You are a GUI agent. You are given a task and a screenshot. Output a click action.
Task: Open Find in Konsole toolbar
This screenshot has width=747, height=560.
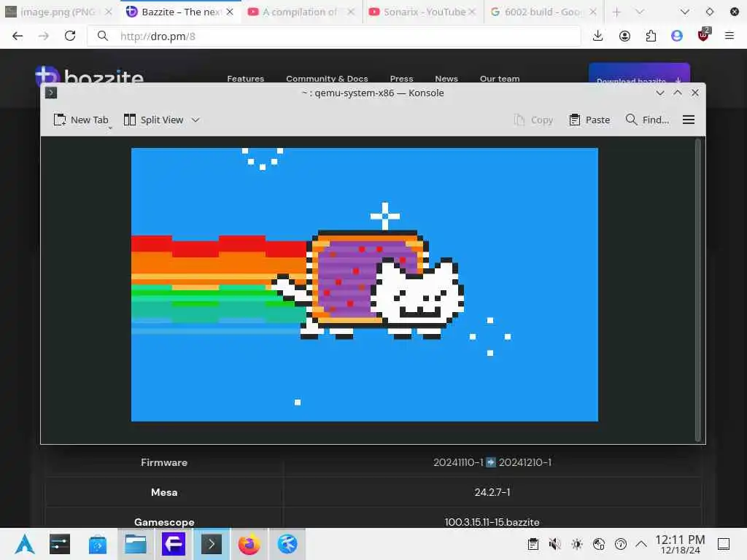pos(647,120)
